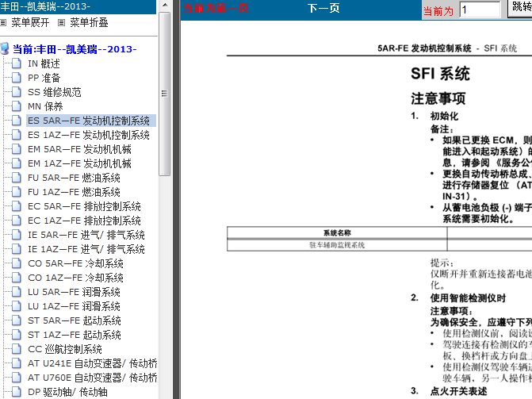Open LU 5AR—FE 润滑系统 chapter
The height and width of the screenshot is (399, 532).
[x=74, y=292]
